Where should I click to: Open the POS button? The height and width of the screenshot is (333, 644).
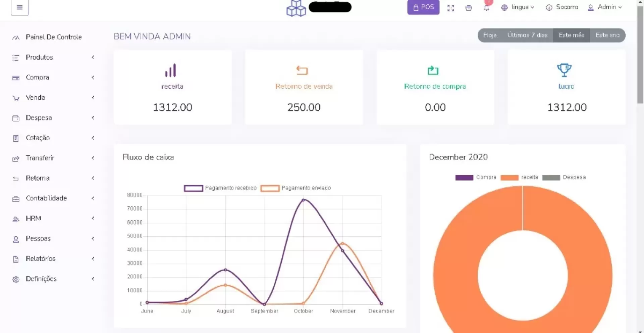[x=423, y=7]
